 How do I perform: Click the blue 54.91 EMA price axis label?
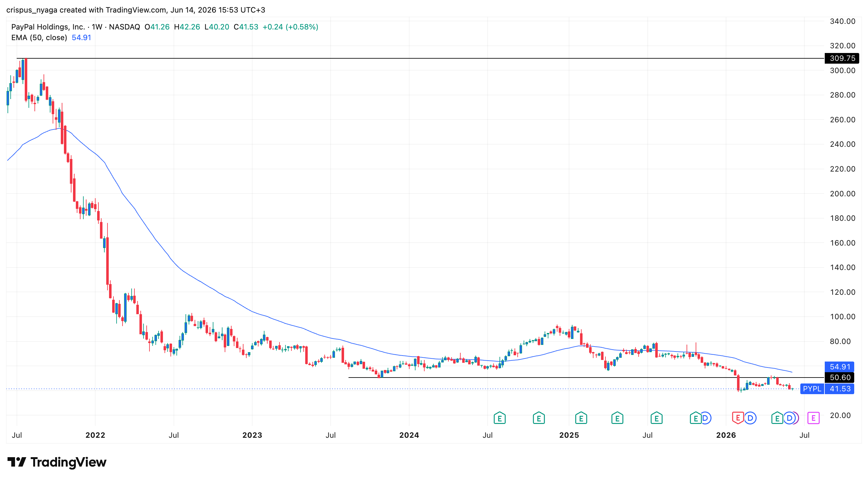tap(839, 367)
